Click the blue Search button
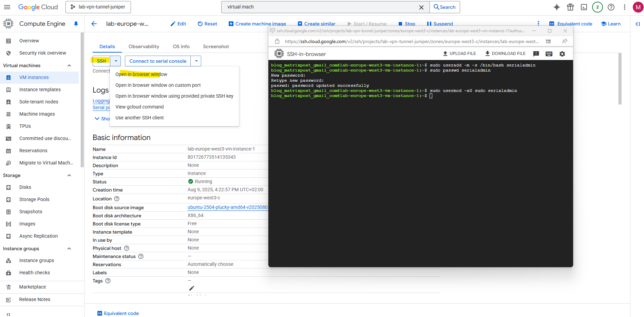 [444, 7]
